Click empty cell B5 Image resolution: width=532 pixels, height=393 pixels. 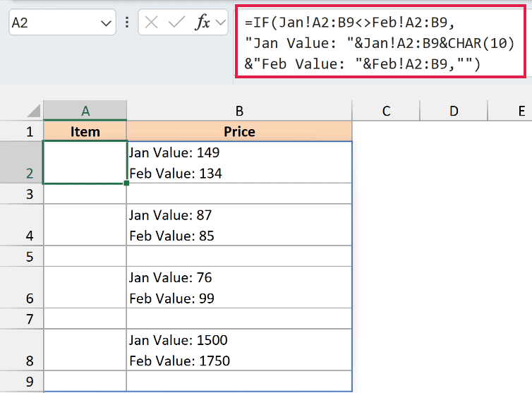pos(239,256)
